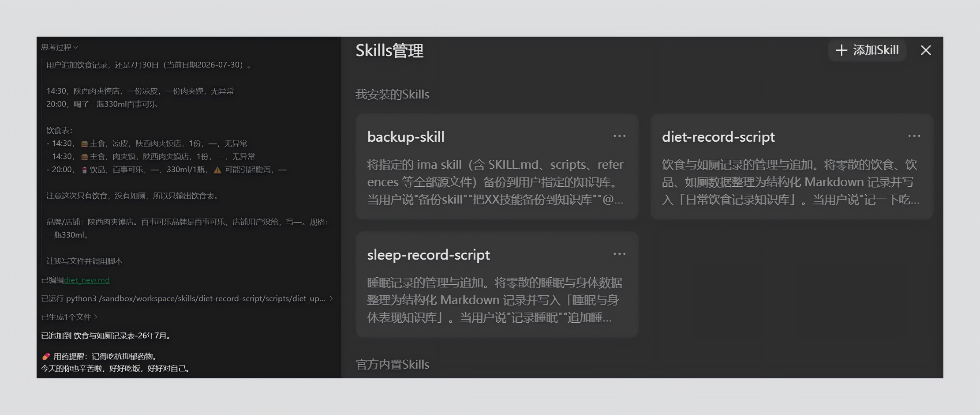
Task: Click the 14:30 肉夹馍 diet table row
Action: pyautogui.click(x=150, y=156)
